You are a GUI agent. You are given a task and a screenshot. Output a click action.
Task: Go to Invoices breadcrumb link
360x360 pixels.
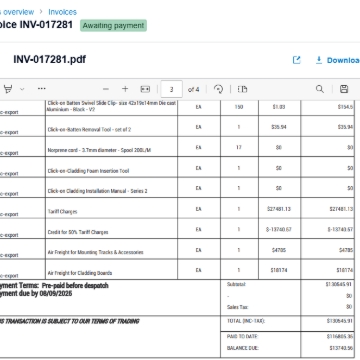(62, 12)
